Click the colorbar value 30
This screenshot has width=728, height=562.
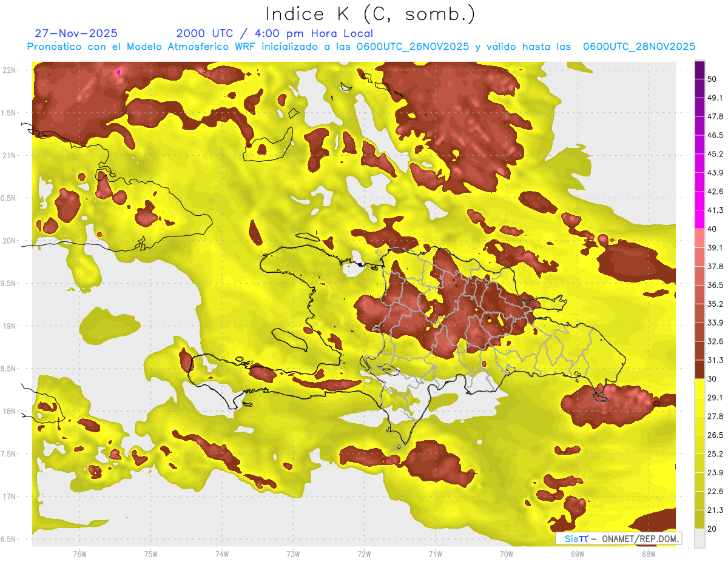click(x=713, y=379)
